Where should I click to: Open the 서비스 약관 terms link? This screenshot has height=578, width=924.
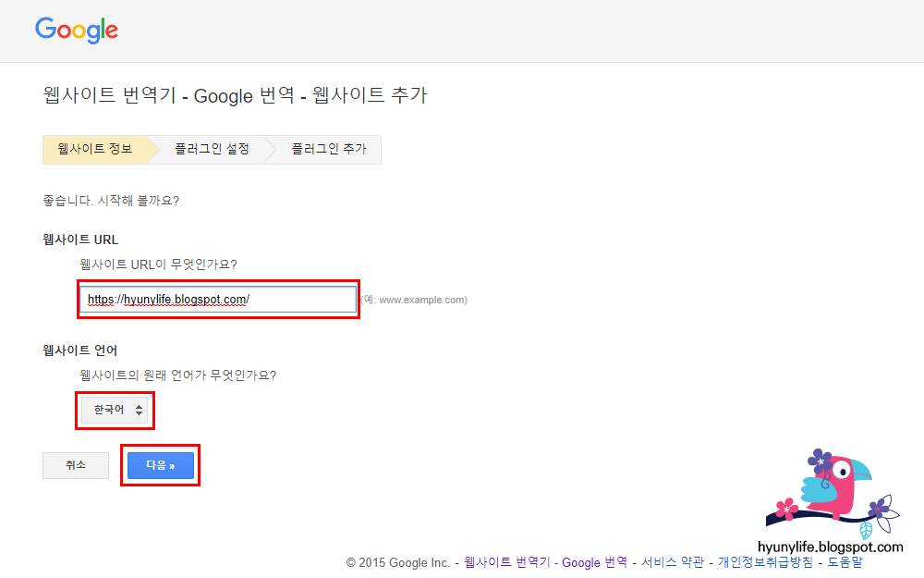(x=673, y=562)
